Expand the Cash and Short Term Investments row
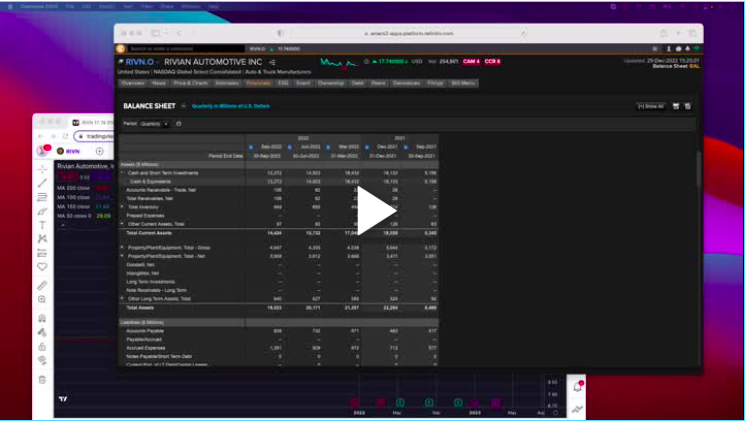 (x=122, y=173)
